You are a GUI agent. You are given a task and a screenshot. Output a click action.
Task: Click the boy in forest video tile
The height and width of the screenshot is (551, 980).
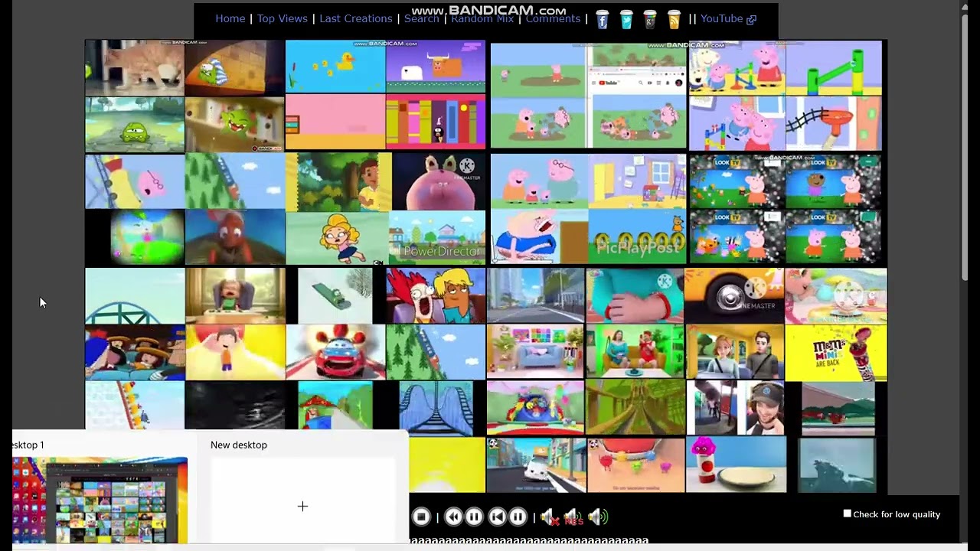click(x=338, y=181)
